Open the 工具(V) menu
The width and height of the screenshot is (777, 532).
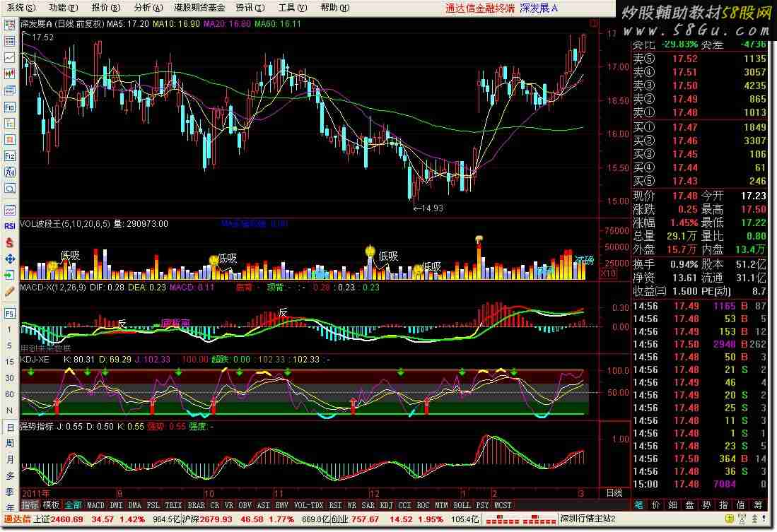[x=293, y=8]
